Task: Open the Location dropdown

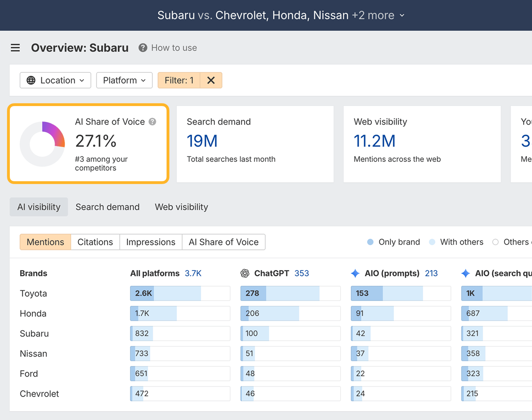Action: point(56,80)
